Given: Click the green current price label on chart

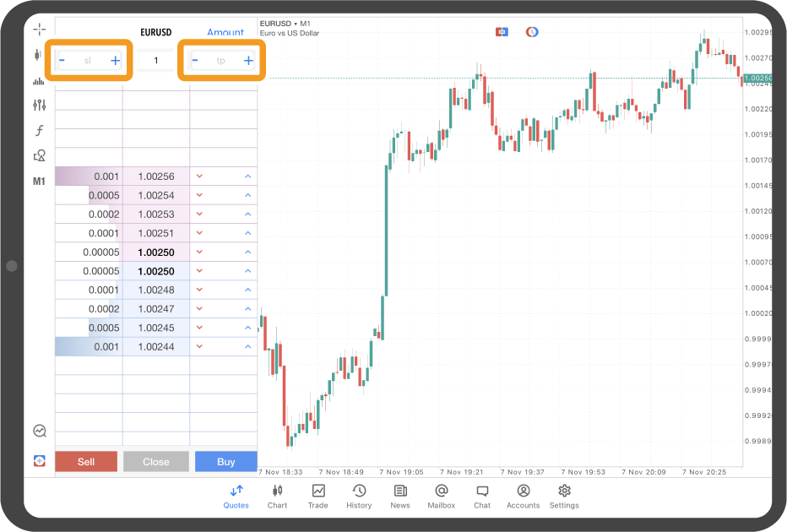Looking at the screenshot, I should [757, 78].
